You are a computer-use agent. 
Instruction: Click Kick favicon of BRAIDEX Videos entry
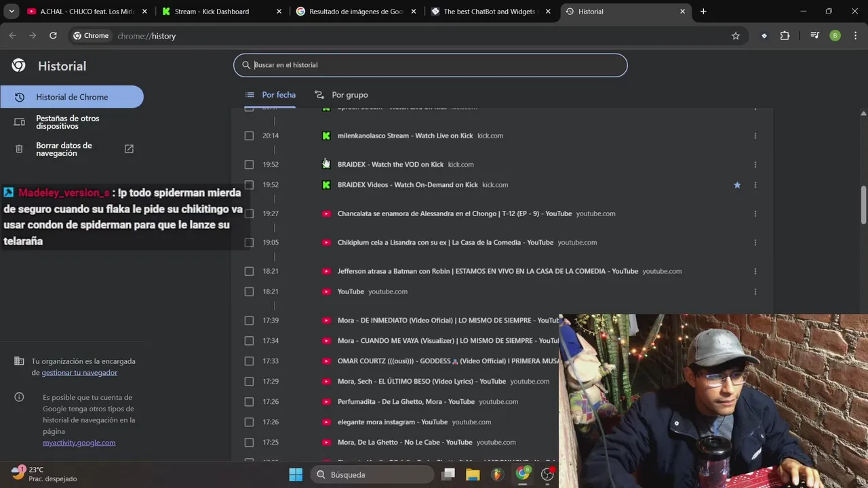point(326,184)
